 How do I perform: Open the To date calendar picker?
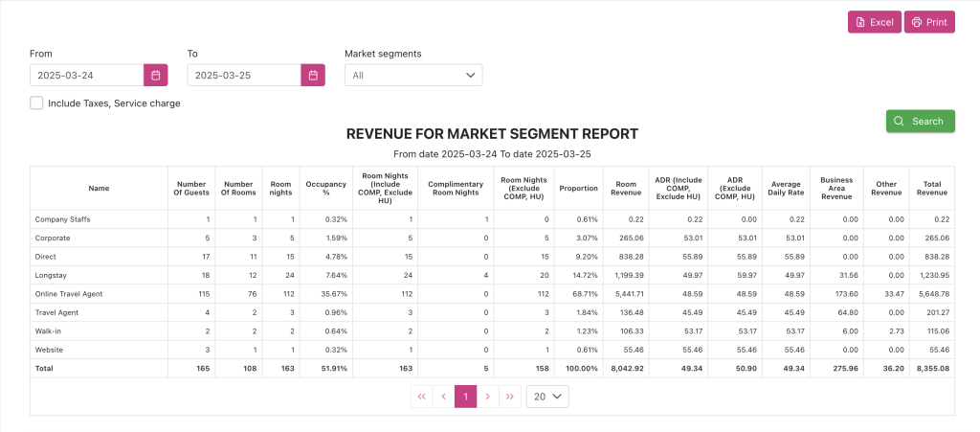pyautogui.click(x=313, y=75)
